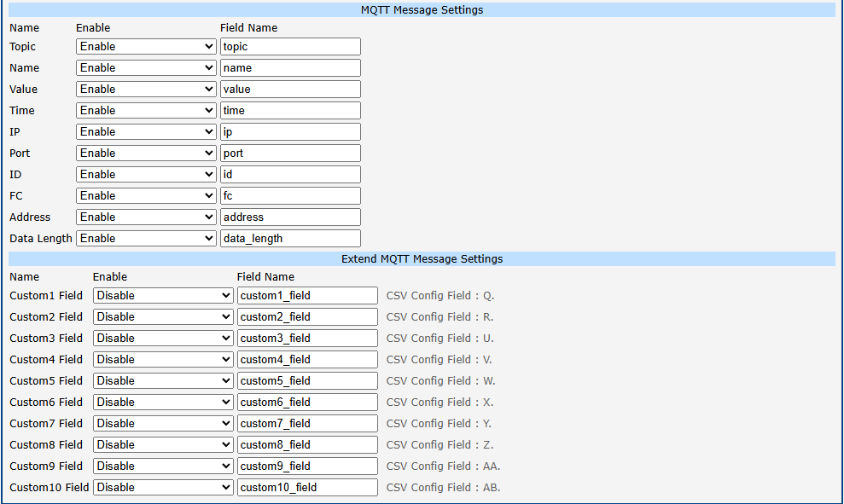Image resolution: width=844 pixels, height=504 pixels.
Task: Click the 'custom7_field' text input
Action: tap(307, 423)
